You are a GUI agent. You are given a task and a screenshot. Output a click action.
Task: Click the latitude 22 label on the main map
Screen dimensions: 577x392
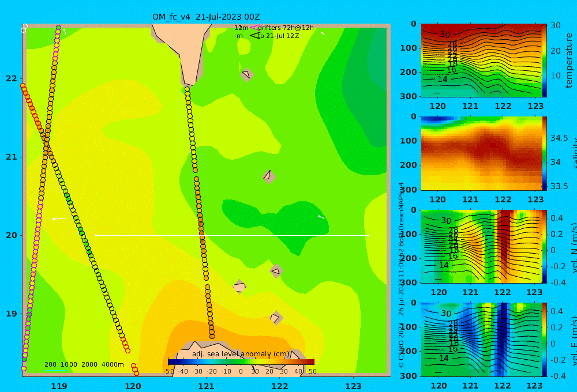pos(12,78)
